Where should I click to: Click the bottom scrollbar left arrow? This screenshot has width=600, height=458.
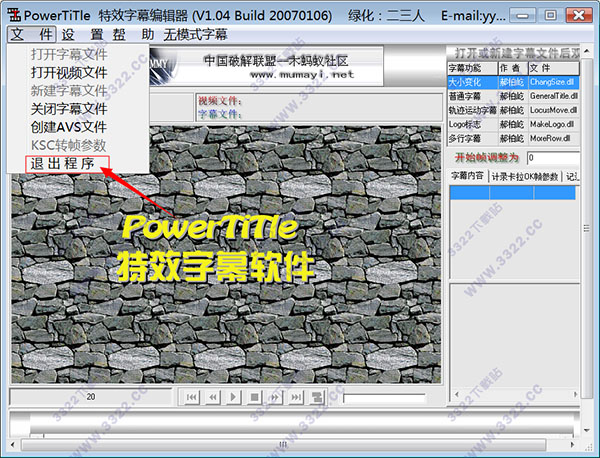click(x=13, y=445)
